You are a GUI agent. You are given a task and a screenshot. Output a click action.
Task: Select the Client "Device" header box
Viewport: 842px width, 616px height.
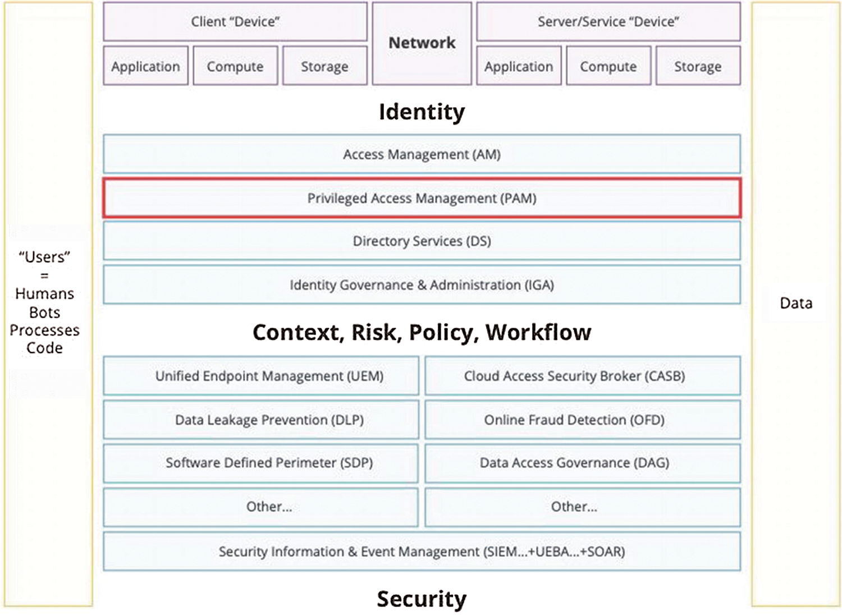pyautogui.click(x=235, y=22)
